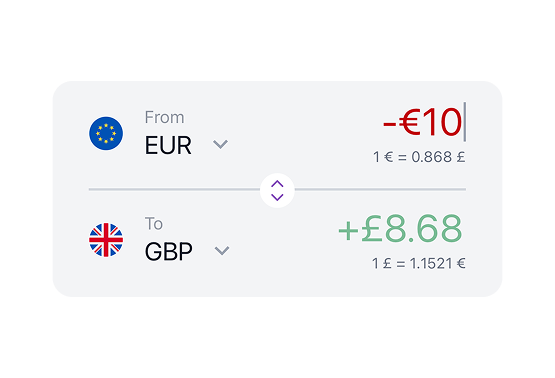Click the United Kingdom flag icon
This screenshot has height=378, width=555.
(106, 240)
